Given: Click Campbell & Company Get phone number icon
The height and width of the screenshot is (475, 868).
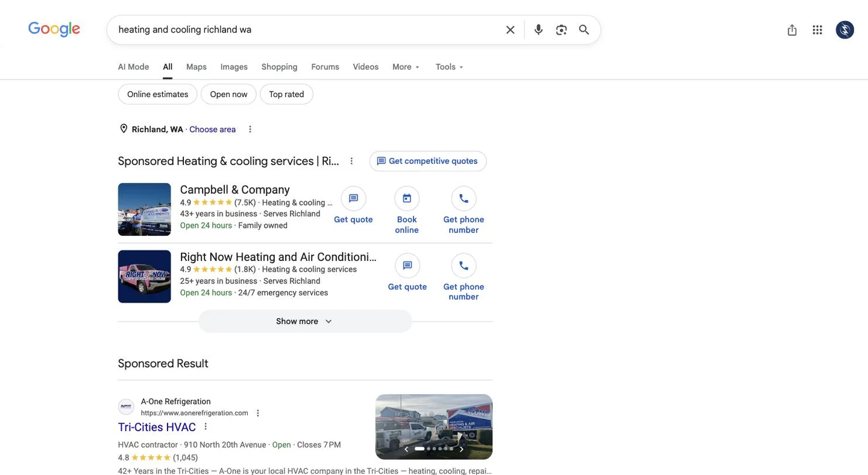Looking at the screenshot, I should [464, 198].
